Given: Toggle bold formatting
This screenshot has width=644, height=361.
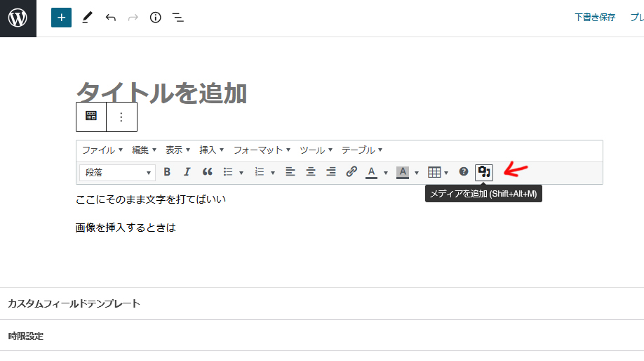Looking at the screenshot, I should point(167,172).
